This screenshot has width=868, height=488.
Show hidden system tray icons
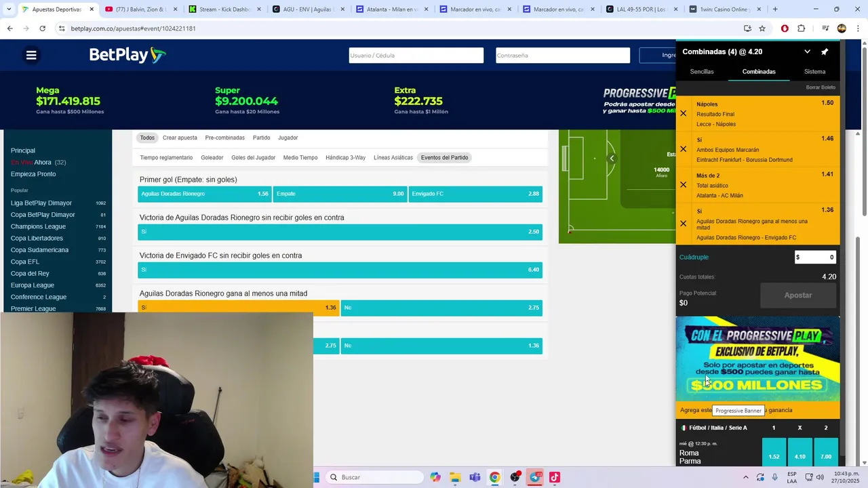746,477
